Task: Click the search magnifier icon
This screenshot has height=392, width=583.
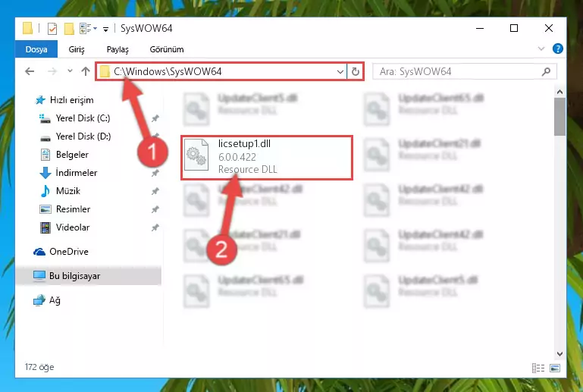Action: [x=546, y=71]
